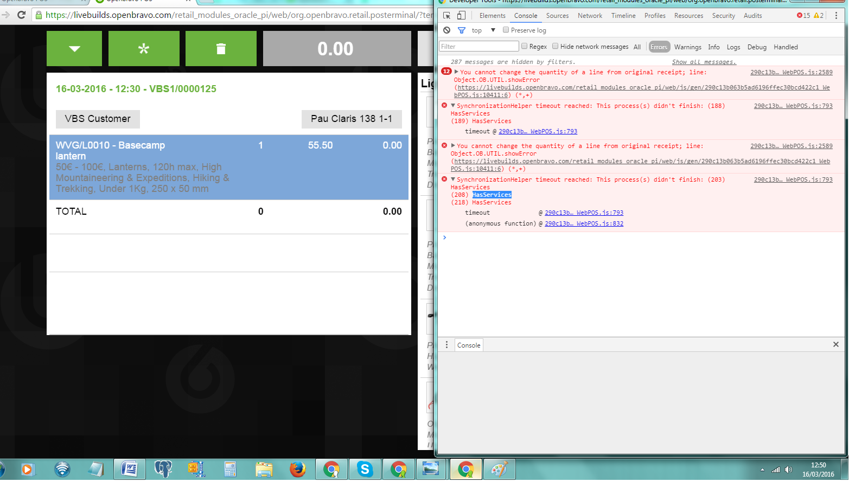Activate the inspect element picker icon
The width and height of the screenshot is (868, 488).
click(x=447, y=16)
